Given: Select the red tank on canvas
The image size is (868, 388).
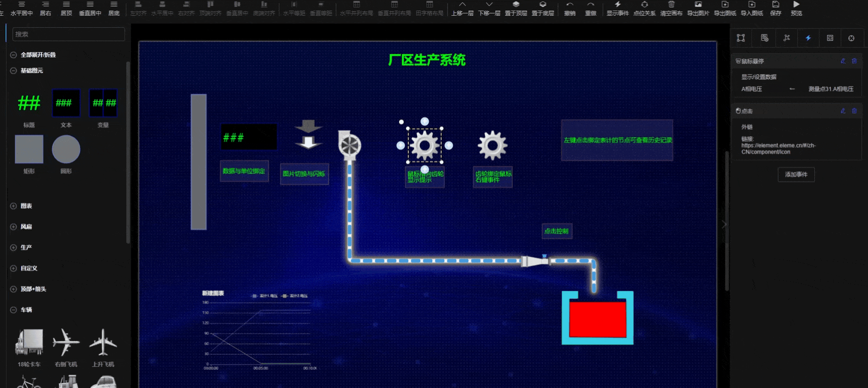Looking at the screenshot, I should click(597, 319).
